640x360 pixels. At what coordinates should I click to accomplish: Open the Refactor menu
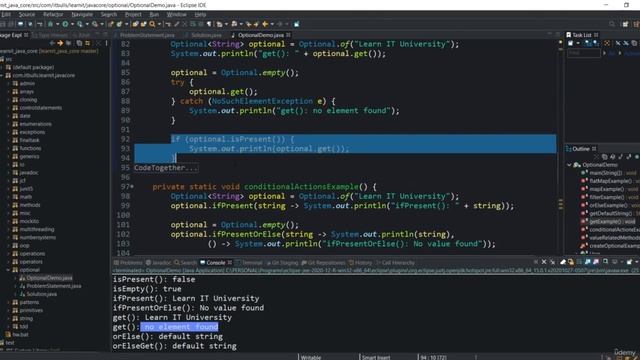(x=53, y=15)
